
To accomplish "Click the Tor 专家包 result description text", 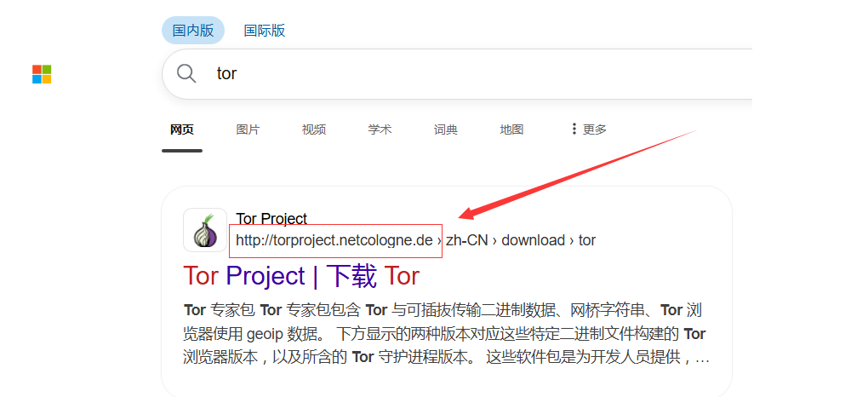I will (443, 334).
